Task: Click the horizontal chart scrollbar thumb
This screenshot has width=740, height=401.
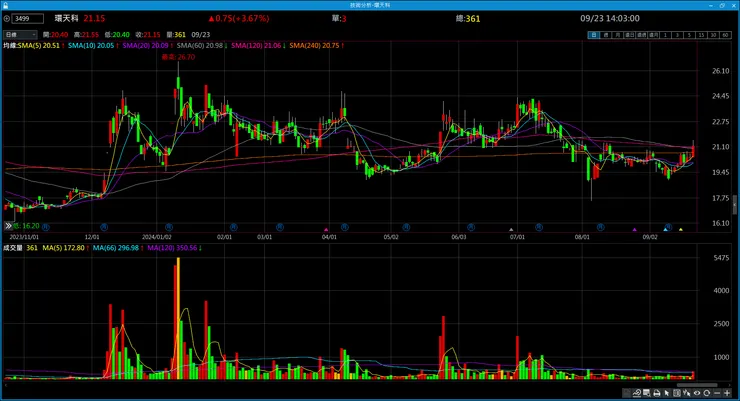Action: point(697,385)
